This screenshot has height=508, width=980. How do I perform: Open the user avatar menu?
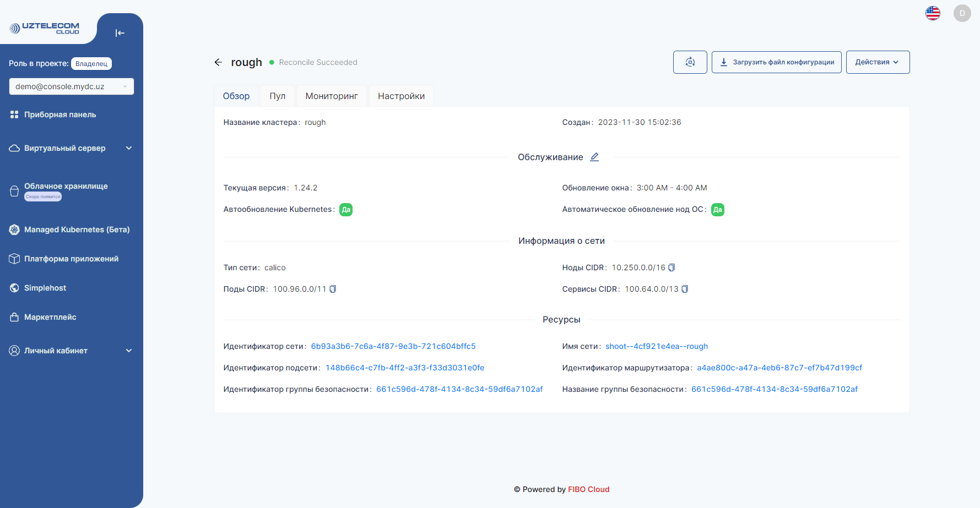point(962,13)
